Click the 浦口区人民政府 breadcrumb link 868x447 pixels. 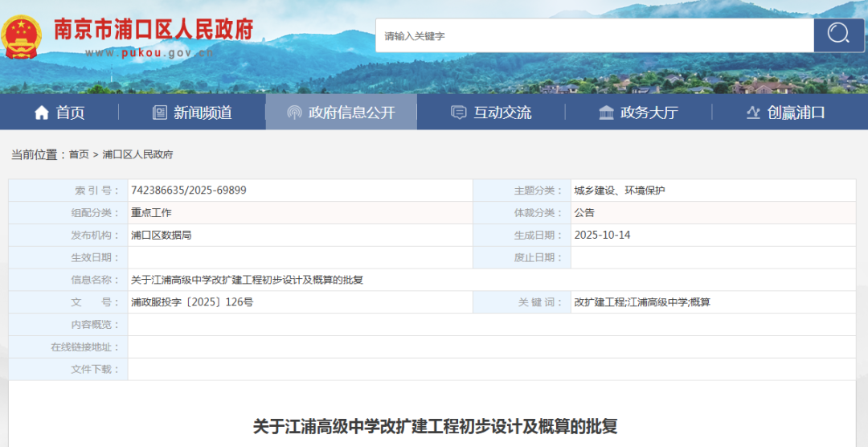[x=137, y=154]
